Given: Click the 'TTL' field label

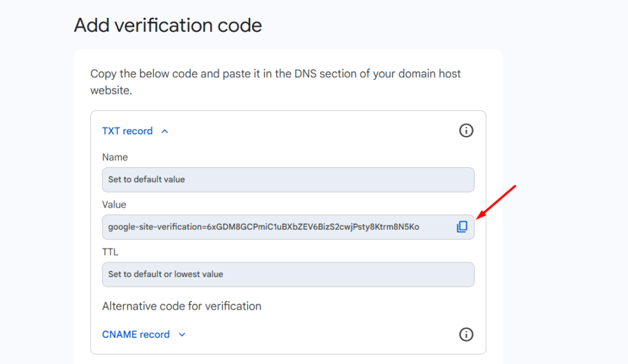Looking at the screenshot, I should click(110, 252).
